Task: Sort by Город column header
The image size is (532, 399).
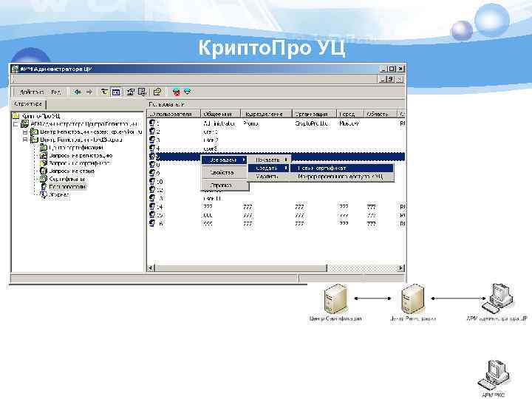Action: tap(350, 114)
